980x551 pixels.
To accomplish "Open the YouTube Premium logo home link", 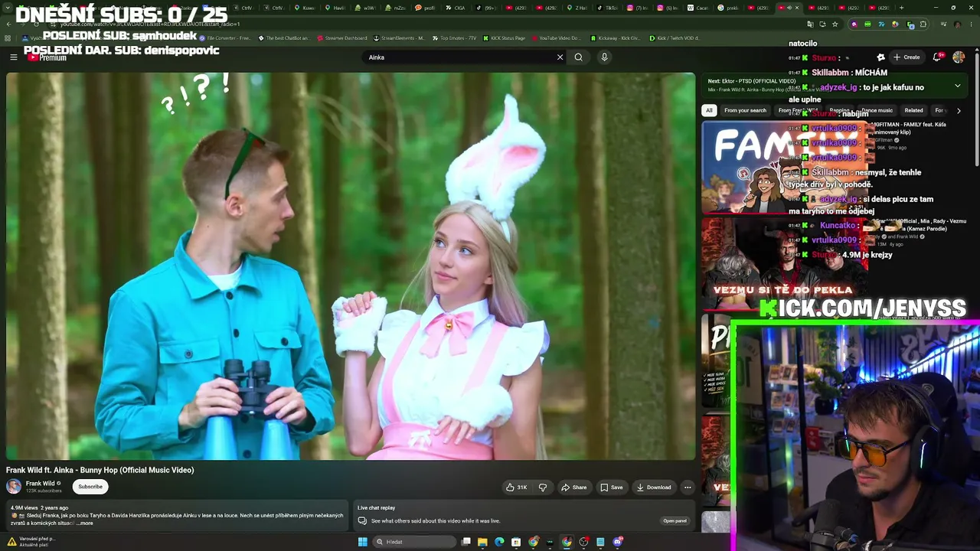I will click(x=46, y=57).
